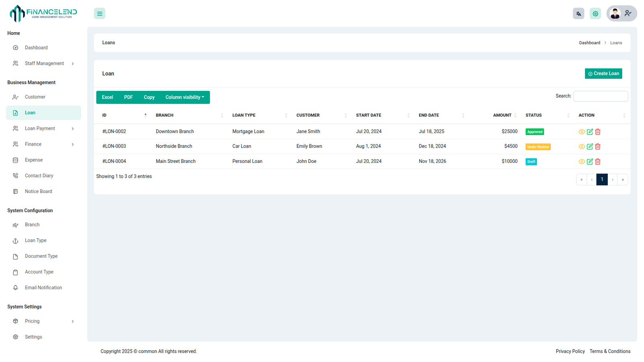
Task: Export table with the Excel button
Action: click(107, 97)
